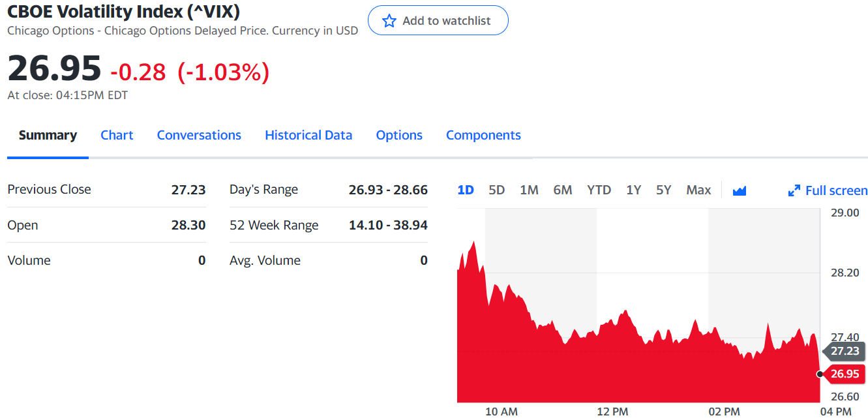
Task: Select the 1D chart range
Action: click(466, 190)
